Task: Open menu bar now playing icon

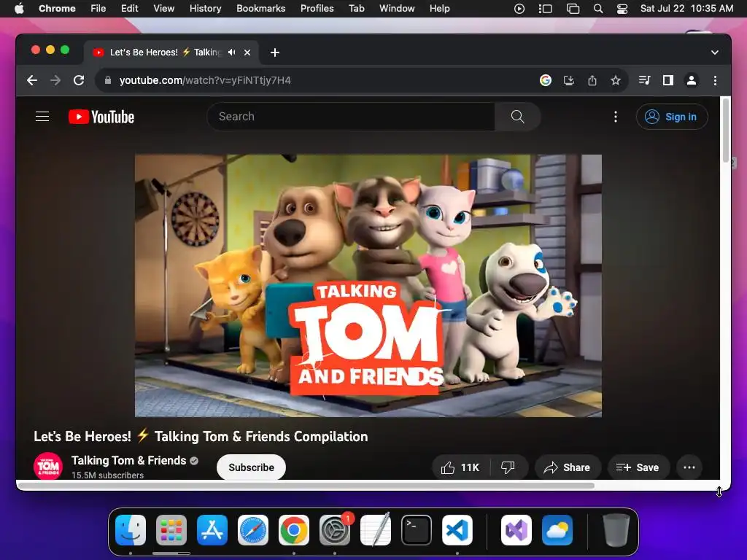Action: click(x=519, y=9)
